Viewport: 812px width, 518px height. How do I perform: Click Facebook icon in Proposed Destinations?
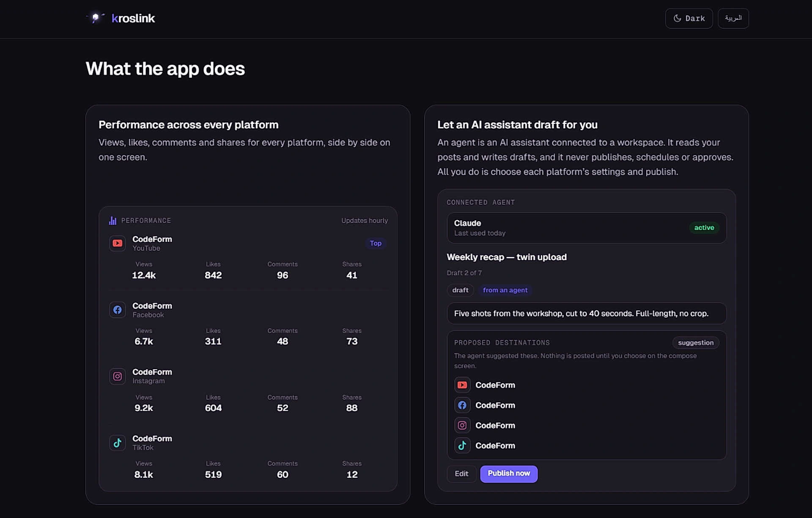pos(462,405)
